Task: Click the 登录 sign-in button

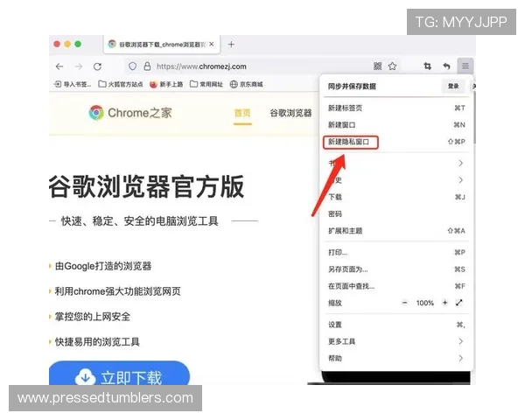Action: [x=452, y=86]
